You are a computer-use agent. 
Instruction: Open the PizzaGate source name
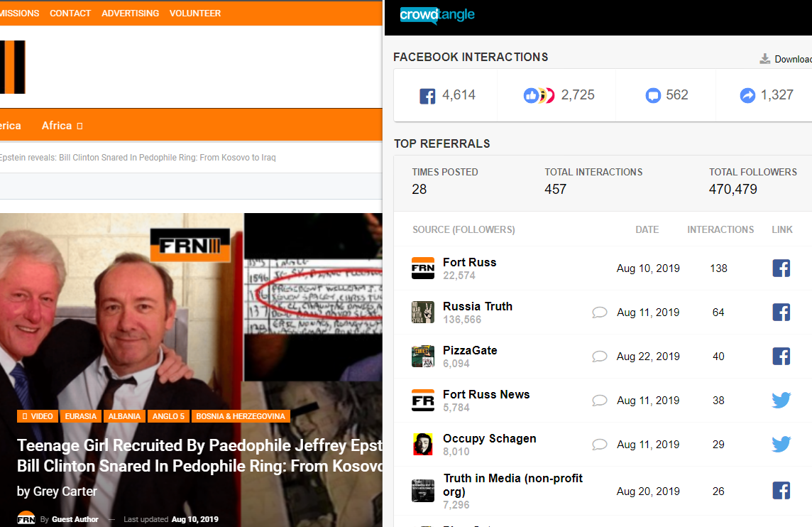(470, 350)
